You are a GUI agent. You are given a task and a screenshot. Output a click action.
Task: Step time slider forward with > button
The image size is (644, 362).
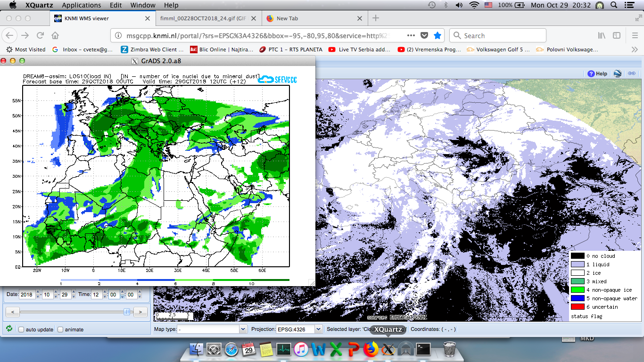(140, 312)
